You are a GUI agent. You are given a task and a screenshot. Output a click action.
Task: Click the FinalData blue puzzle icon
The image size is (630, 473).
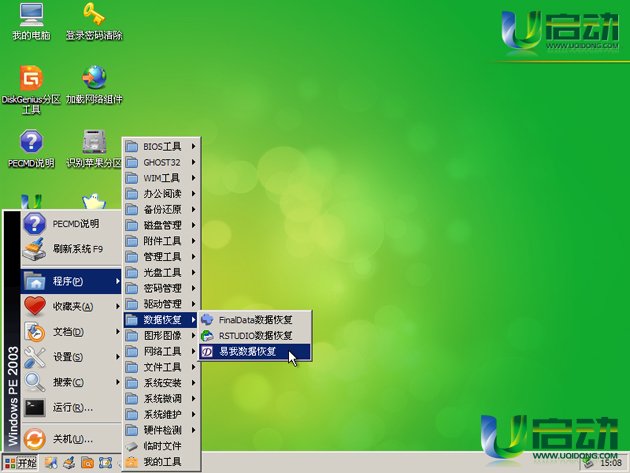[x=207, y=320]
